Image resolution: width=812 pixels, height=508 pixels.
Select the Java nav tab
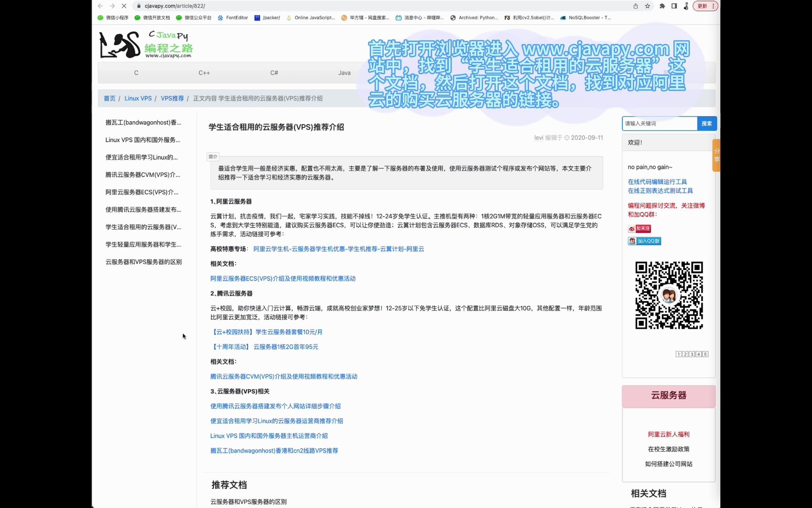344,73
